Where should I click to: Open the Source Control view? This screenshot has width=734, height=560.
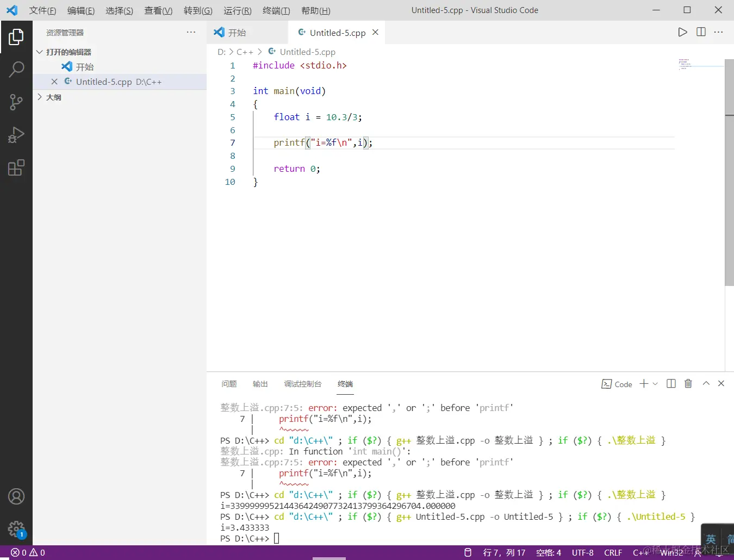pos(16,102)
